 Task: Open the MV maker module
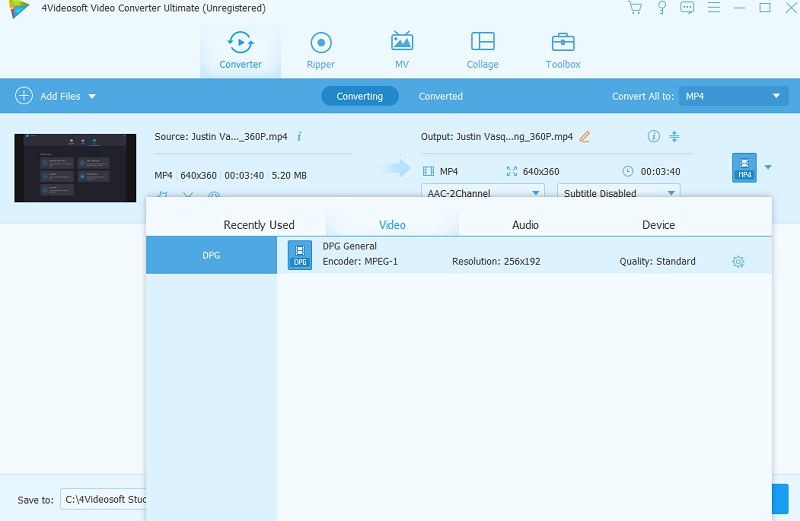(x=402, y=50)
